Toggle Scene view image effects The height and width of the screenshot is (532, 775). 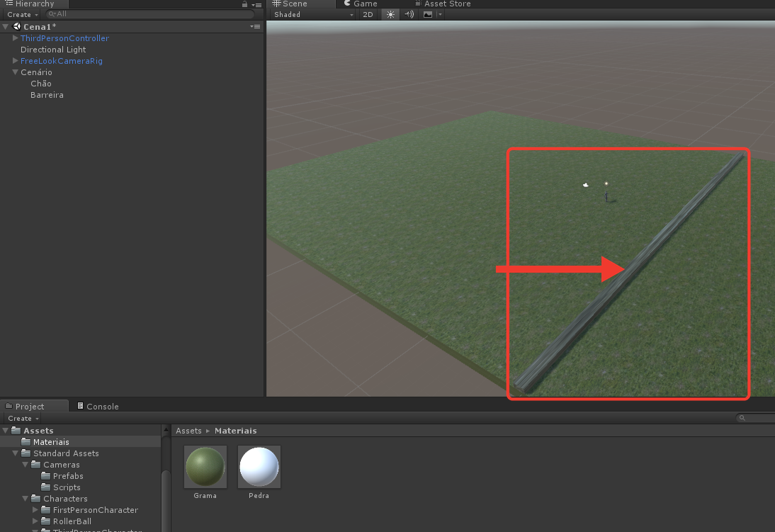428,14
